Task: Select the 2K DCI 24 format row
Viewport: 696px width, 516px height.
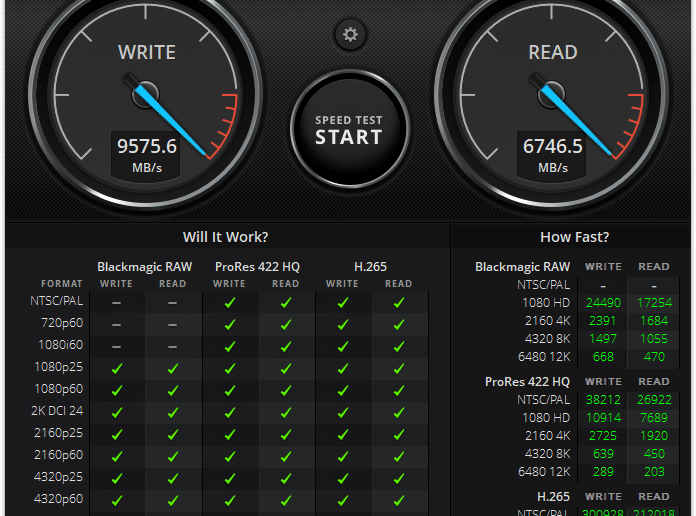Action: 57,411
